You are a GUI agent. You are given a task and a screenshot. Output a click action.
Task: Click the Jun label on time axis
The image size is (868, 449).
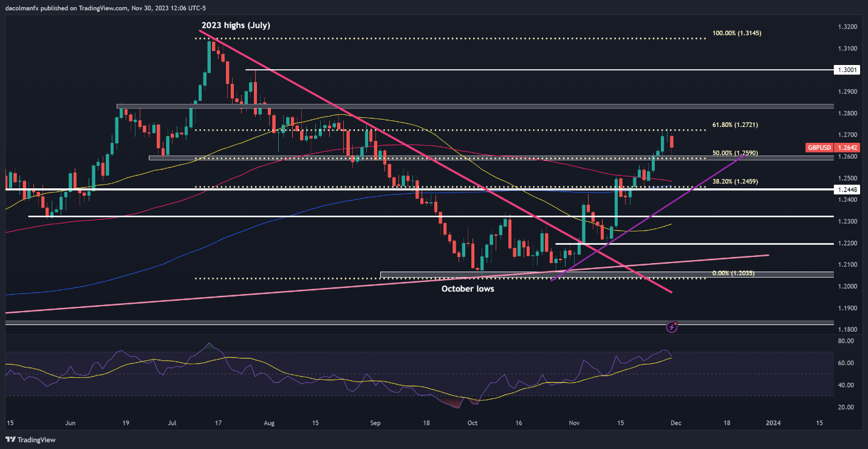(x=70, y=422)
